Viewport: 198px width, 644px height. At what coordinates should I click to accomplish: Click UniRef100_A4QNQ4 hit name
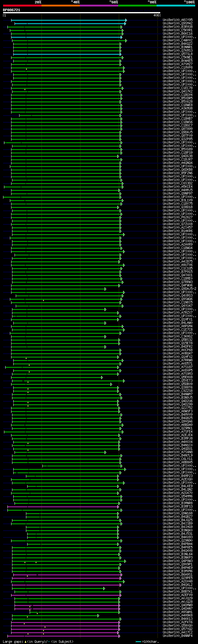[178, 163]
